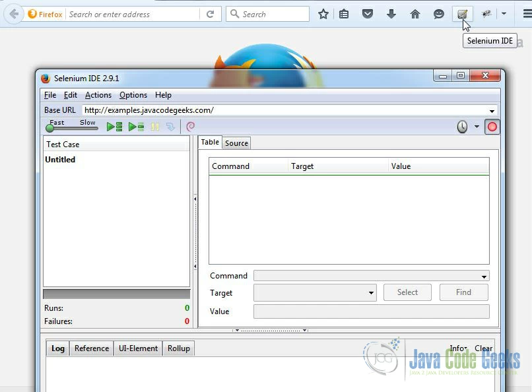This screenshot has width=532, height=392.
Task: Switch to the Source tab
Action: tap(236, 143)
